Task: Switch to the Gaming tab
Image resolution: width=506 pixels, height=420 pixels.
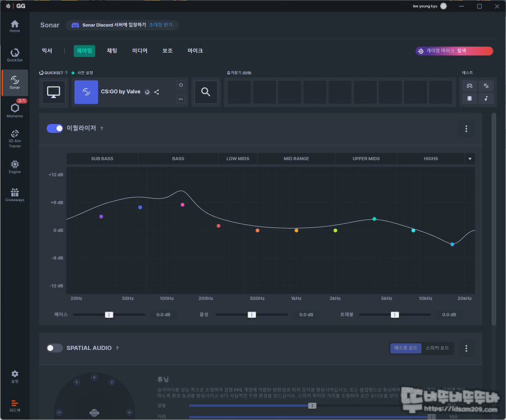Action: tap(84, 51)
